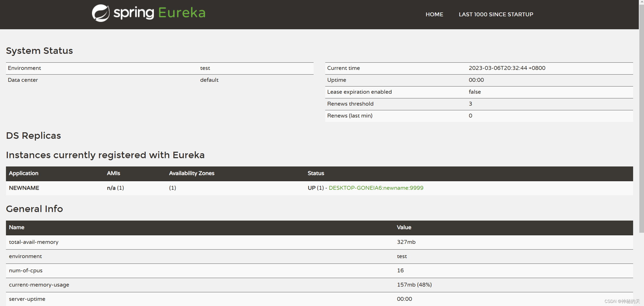Select the Current time label
Viewport: 644px width, 306px height.
(343, 68)
